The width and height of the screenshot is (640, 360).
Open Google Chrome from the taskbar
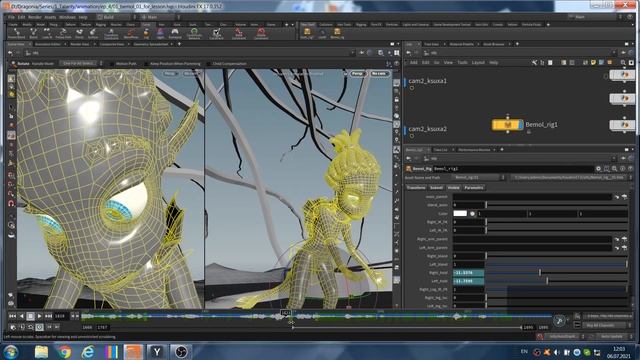pyautogui.click(x=64, y=352)
